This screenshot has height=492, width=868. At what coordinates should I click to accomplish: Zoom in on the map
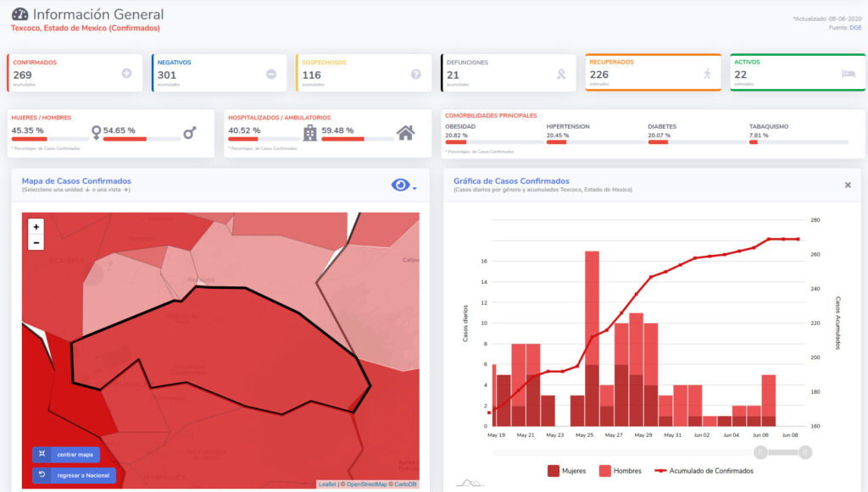(36, 227)
